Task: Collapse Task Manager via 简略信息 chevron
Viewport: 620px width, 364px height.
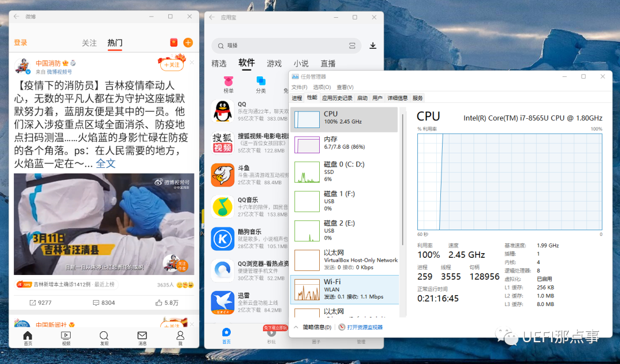Action: click(297, 327)
